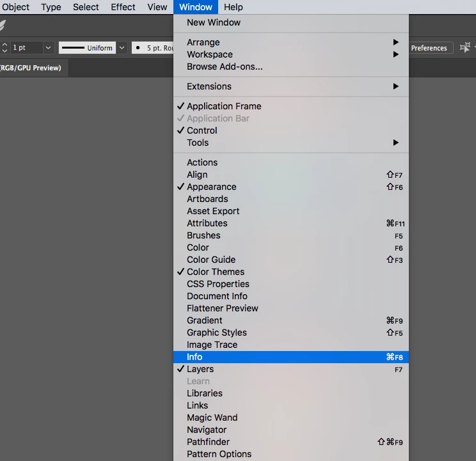Open the Document Info panel
476x461 pixels.
pyautogui.click(x=291, y=296)
